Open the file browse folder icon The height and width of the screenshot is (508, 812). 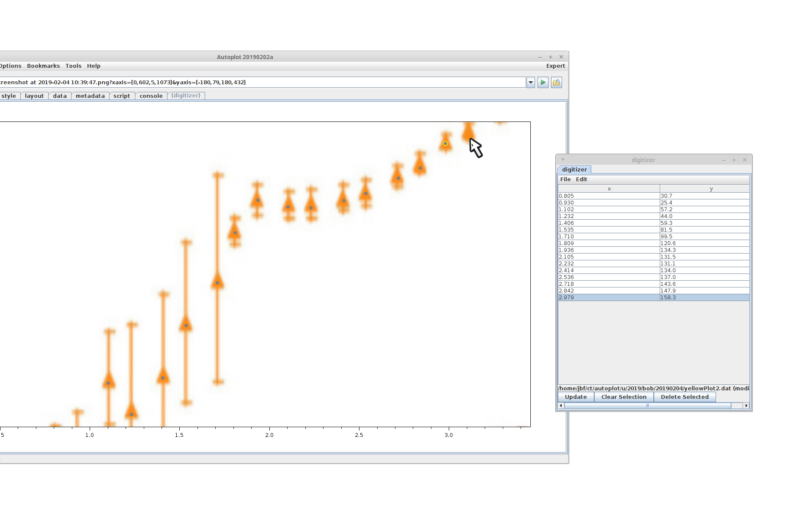(557, 83)
